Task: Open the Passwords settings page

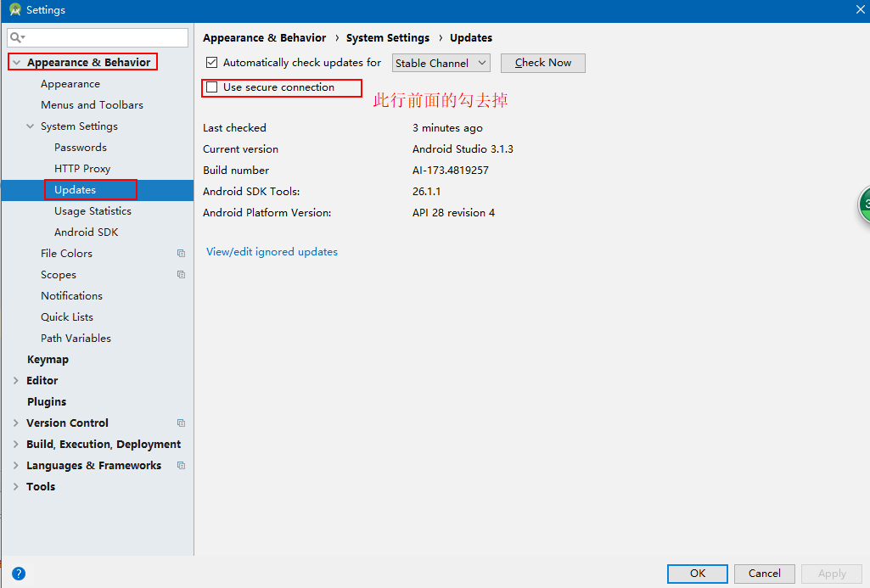Action: [x=81, y=148]
